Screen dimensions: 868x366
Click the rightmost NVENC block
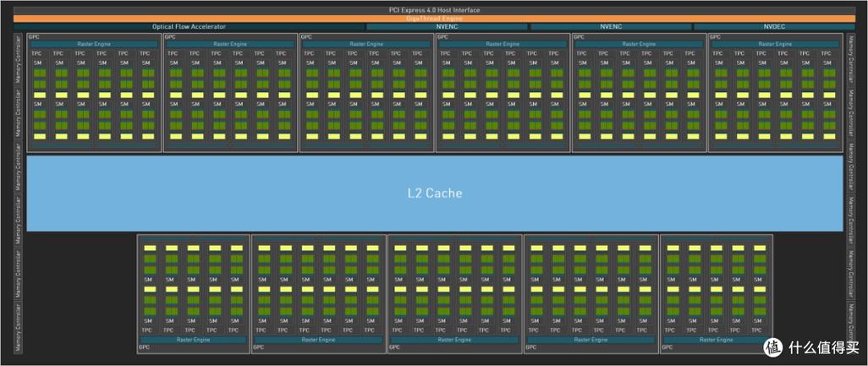coord(610,27)
